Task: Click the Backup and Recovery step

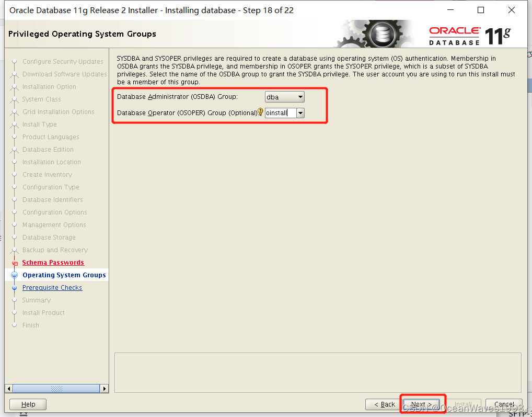Action: [x=55, y=250]
